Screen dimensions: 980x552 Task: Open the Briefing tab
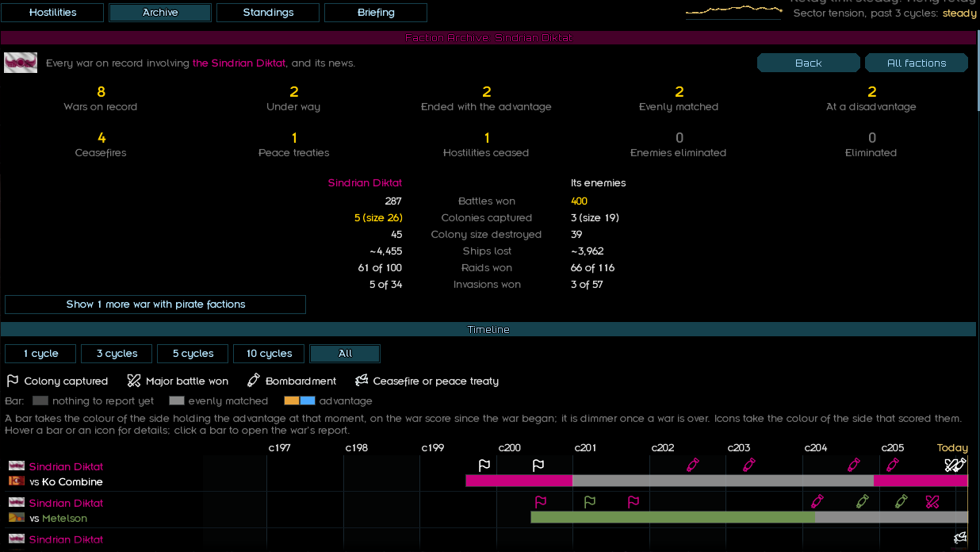click(x=376, y=13)
